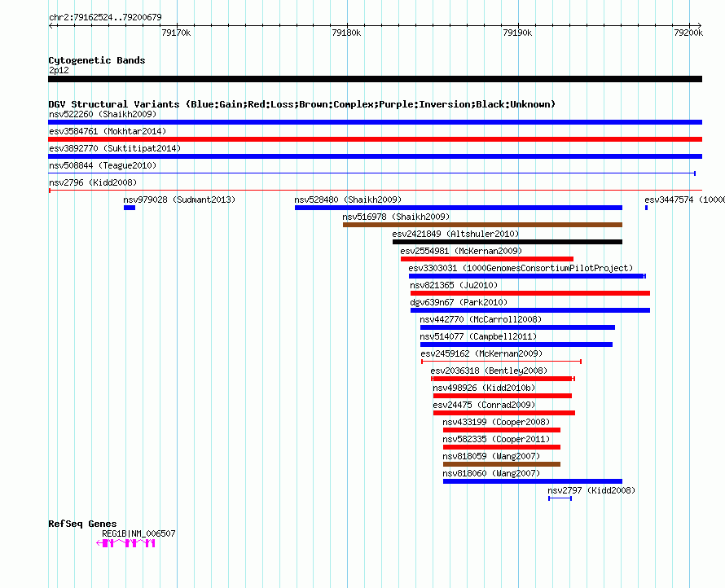Open the esv3584761 (Mokhtar2014) label
The height and width of the screenshot is (588, 725).
[x=108, y=131]
